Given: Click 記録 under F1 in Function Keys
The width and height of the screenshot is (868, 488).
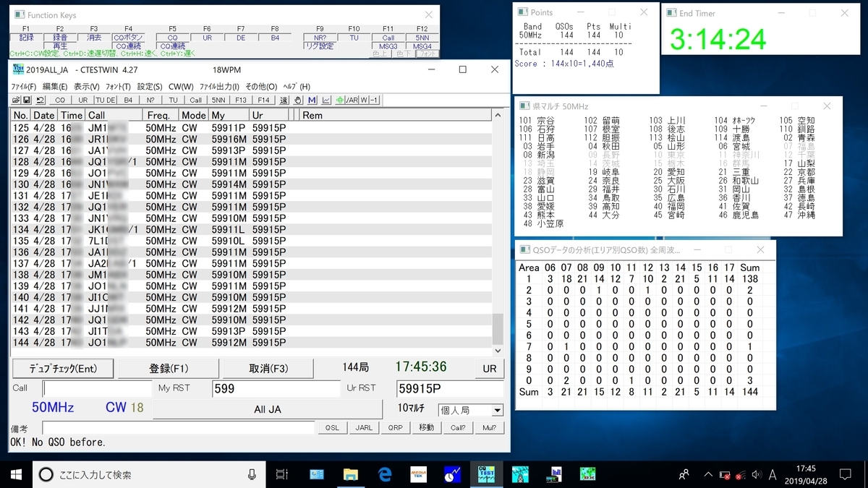Looking at the screenshot, I should tap(26, 37).
